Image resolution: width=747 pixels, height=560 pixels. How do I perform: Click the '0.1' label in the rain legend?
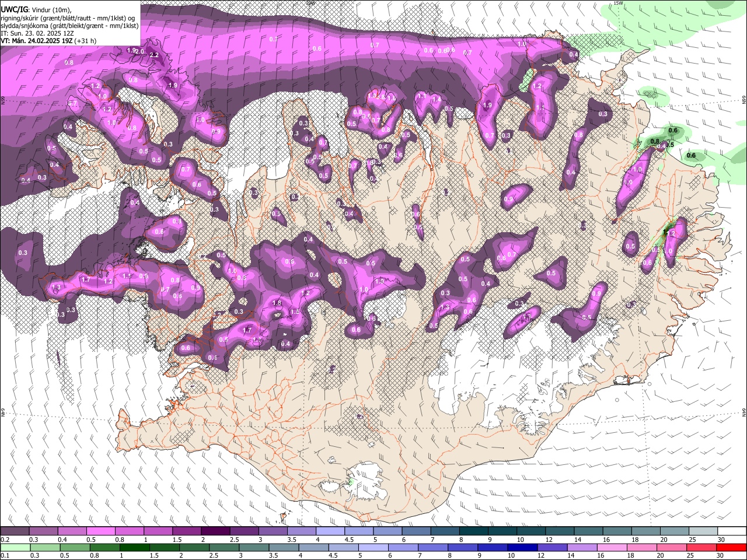[4, 556]
